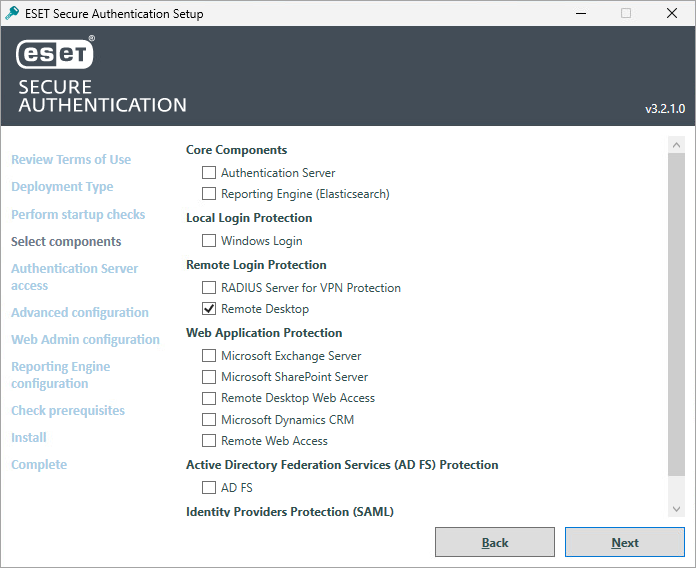Click the Complete step in sidebar
This screenshot has width=696, height=568.
coord(39,465)
